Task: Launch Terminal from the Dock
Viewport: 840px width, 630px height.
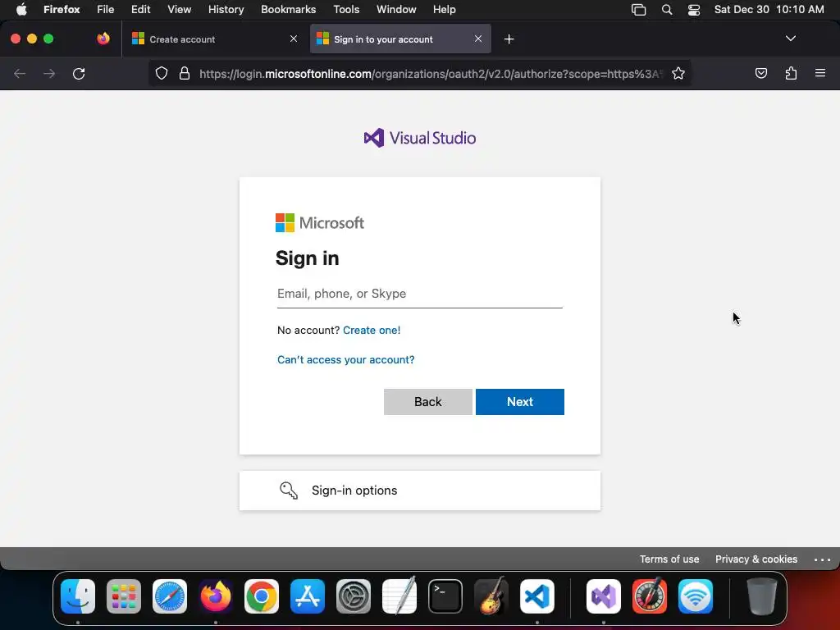Action: [x=445, y=596]
